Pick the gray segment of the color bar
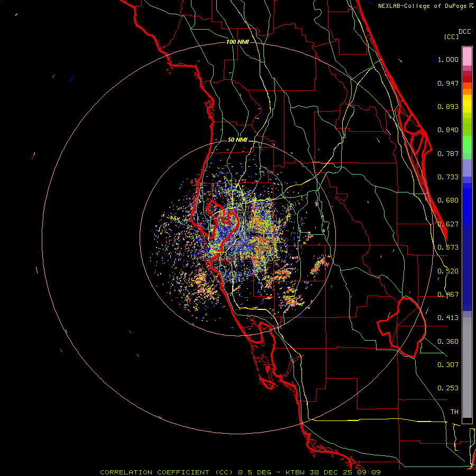Screen dimensions: 476x476 [x=467, y=368]
